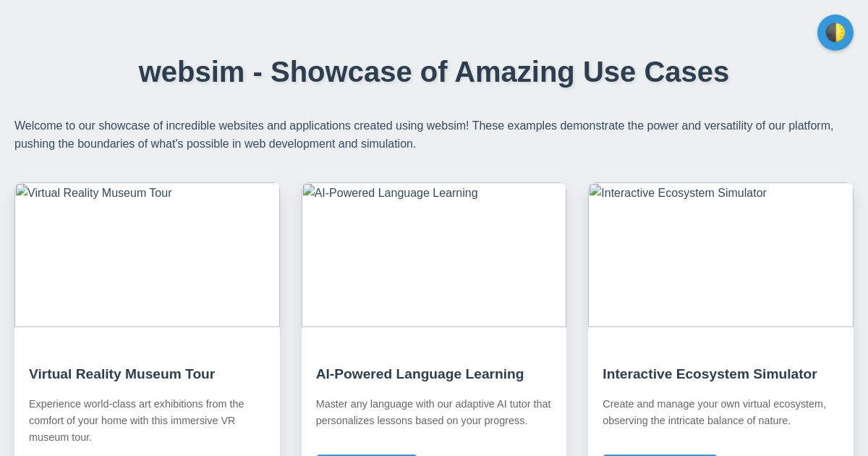Click the adaptive AI tutor description text
Viewport: 868px width, 456px height.
tap(433, 413)
